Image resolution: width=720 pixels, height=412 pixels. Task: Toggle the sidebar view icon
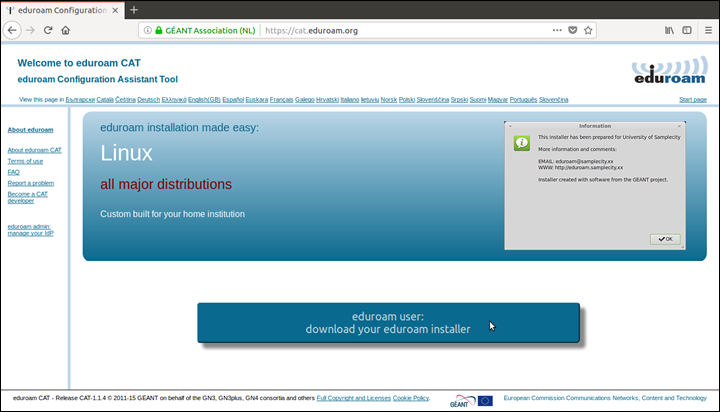[687, 30]
